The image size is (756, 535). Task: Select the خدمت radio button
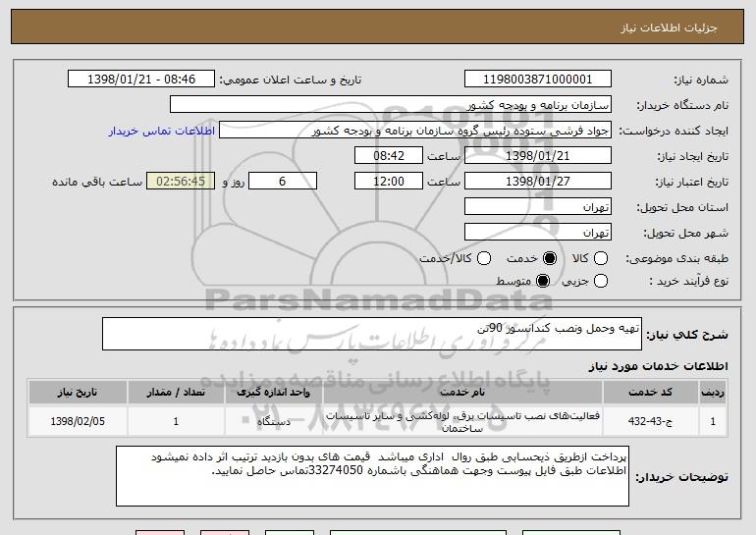click(x=550, y=259)
